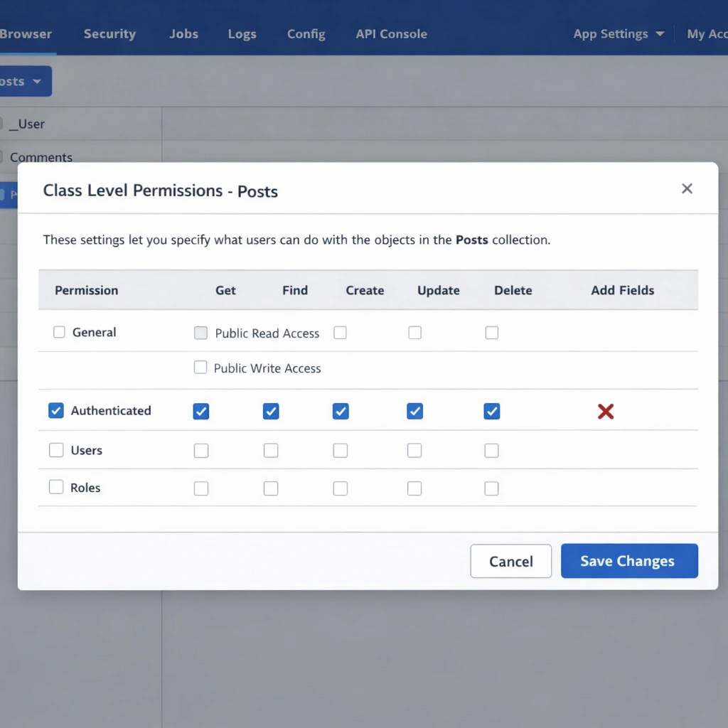
Task: Uncheck Authenticated Delete permission
Action: pos(491,411)
